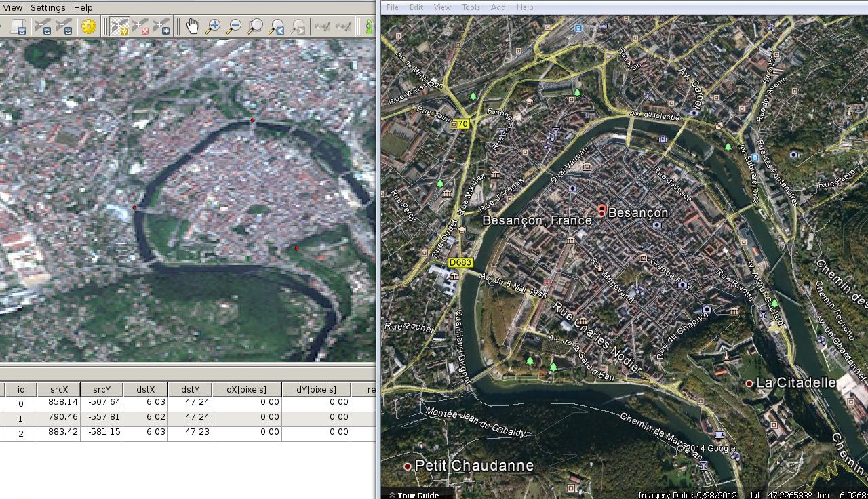Open the Settings menu in Georeferencer

[48, 7]
